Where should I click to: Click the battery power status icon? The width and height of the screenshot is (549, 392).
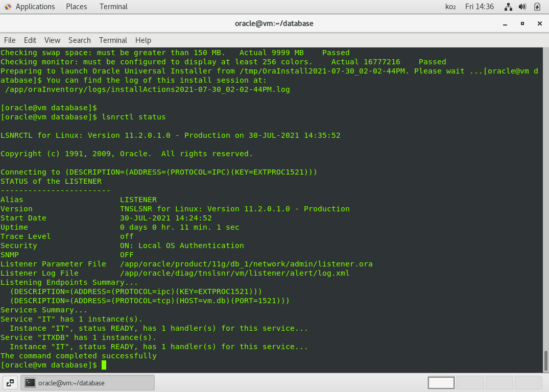pos(537,7)
